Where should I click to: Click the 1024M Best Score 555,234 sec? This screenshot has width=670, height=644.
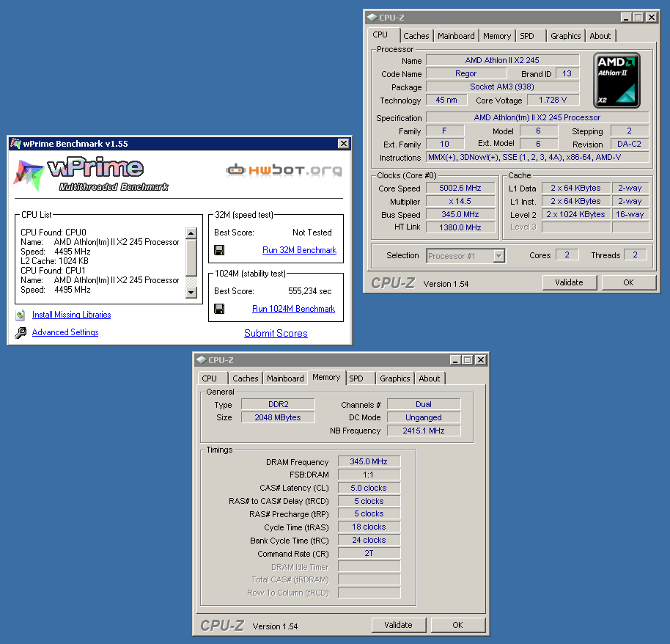(310, 291)
